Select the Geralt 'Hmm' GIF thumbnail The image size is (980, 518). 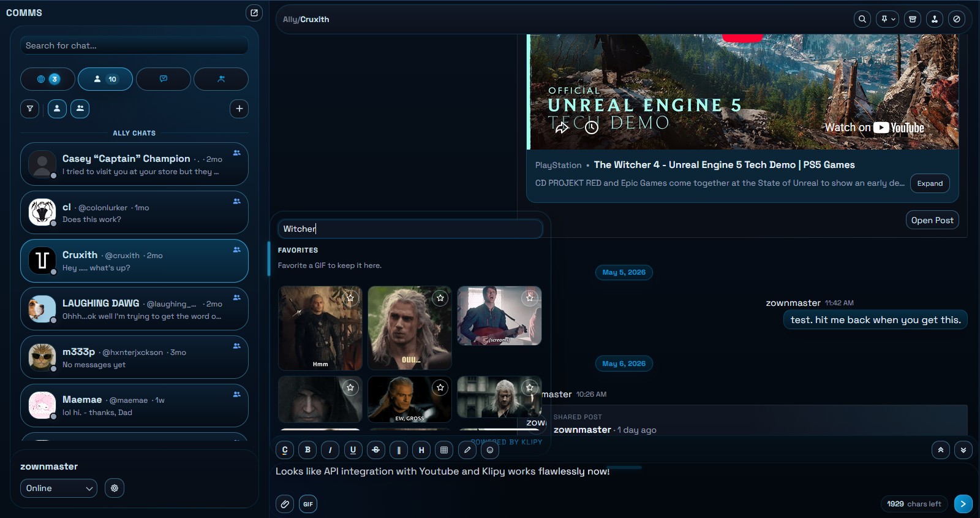click(x=320, y=328)
